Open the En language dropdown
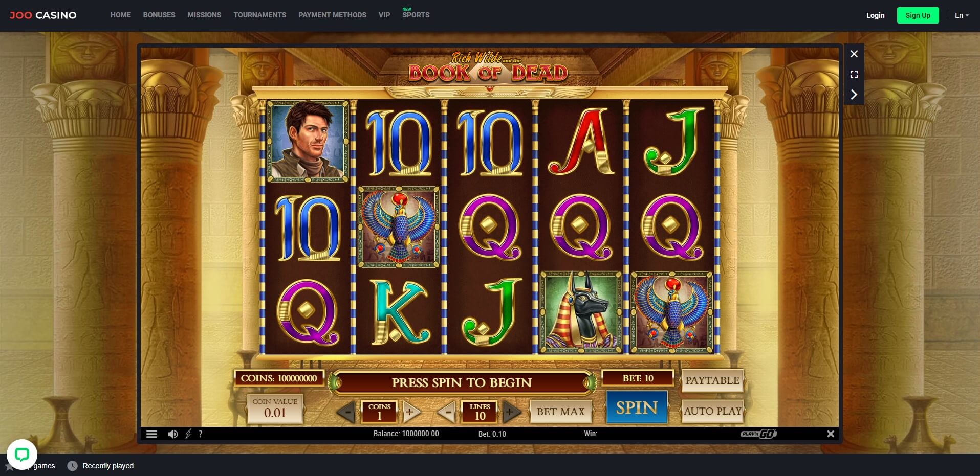 pos(962,15)
